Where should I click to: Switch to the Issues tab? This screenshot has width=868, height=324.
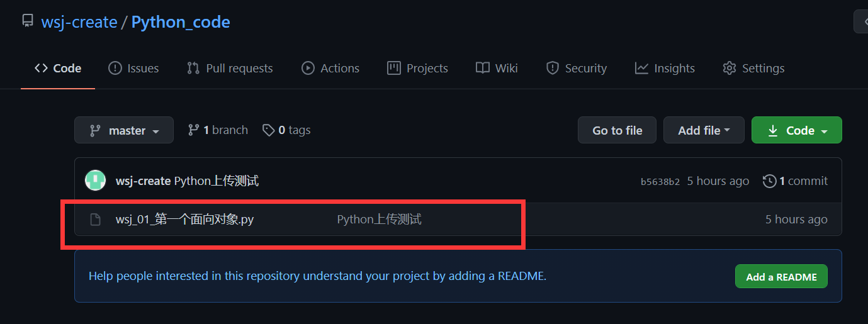tap(133, 68)
